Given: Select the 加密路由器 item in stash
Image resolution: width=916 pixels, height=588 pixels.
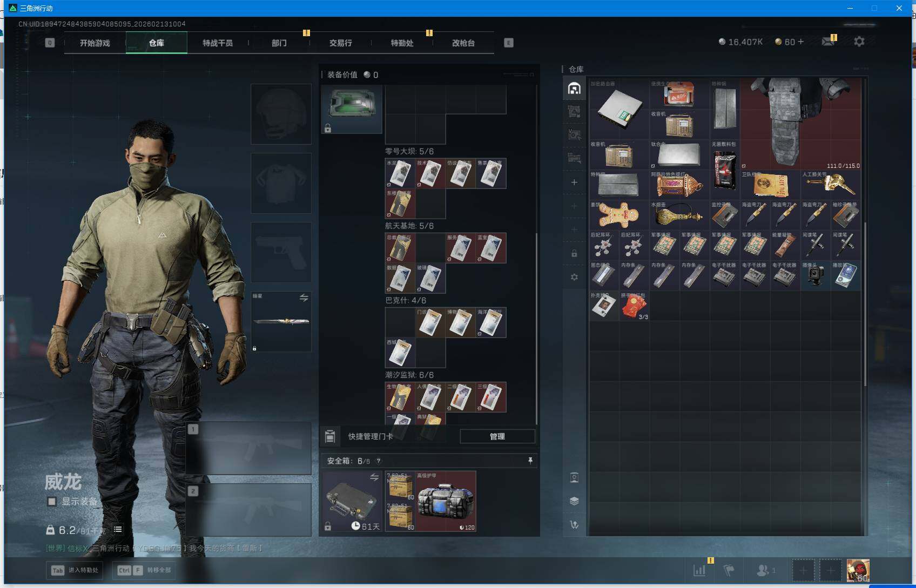Looking at the screenshot, I should [x=619, y=109].
